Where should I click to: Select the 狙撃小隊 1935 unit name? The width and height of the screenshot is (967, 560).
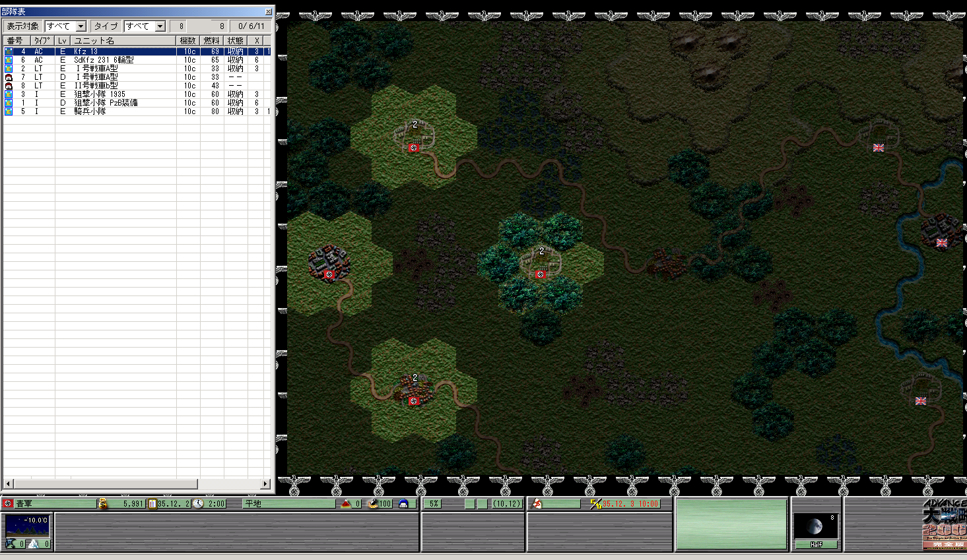pyautogui.click(x=100, y=94)
